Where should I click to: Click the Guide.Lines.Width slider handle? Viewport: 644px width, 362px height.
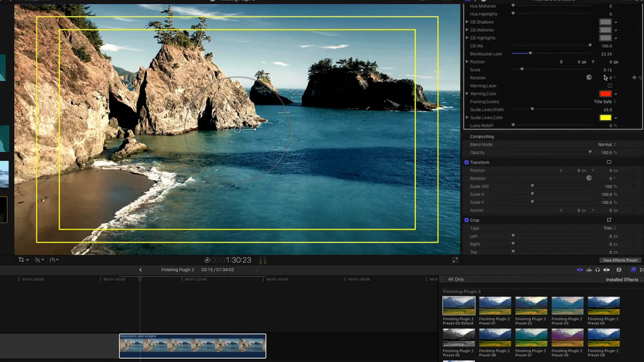pos(532,109)
